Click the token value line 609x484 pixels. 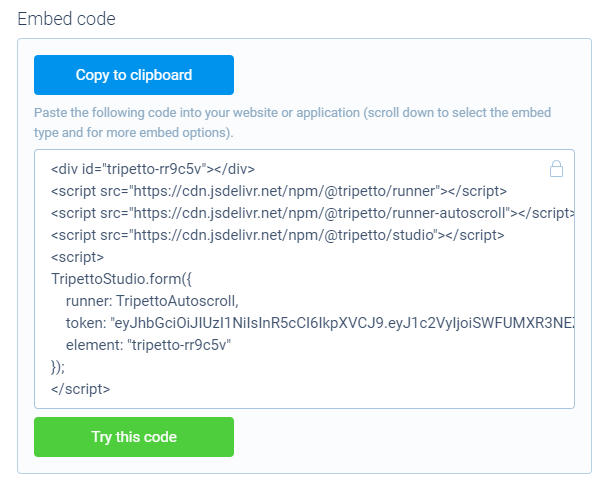[320, 323]
